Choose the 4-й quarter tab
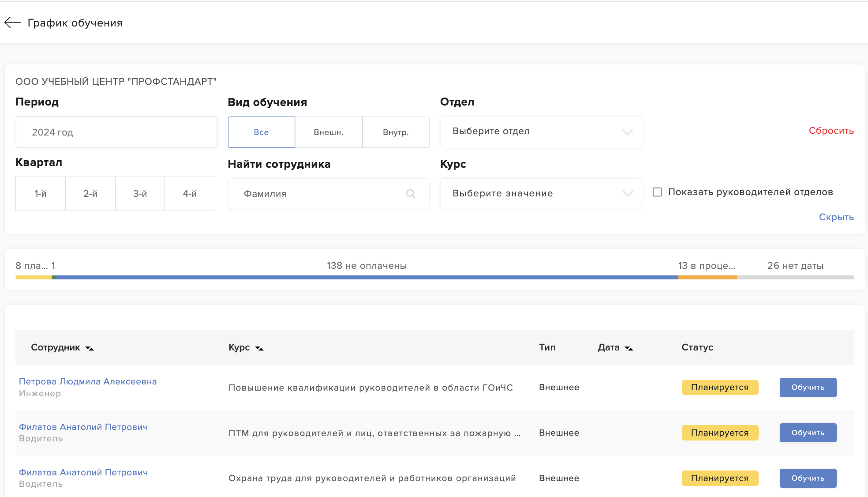The height and width of the screenshot is (497, 868). [x=190, y=194]
